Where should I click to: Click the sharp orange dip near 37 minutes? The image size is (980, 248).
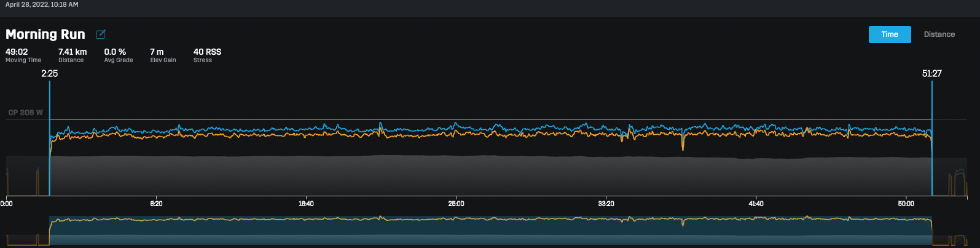tap(683, 146)
